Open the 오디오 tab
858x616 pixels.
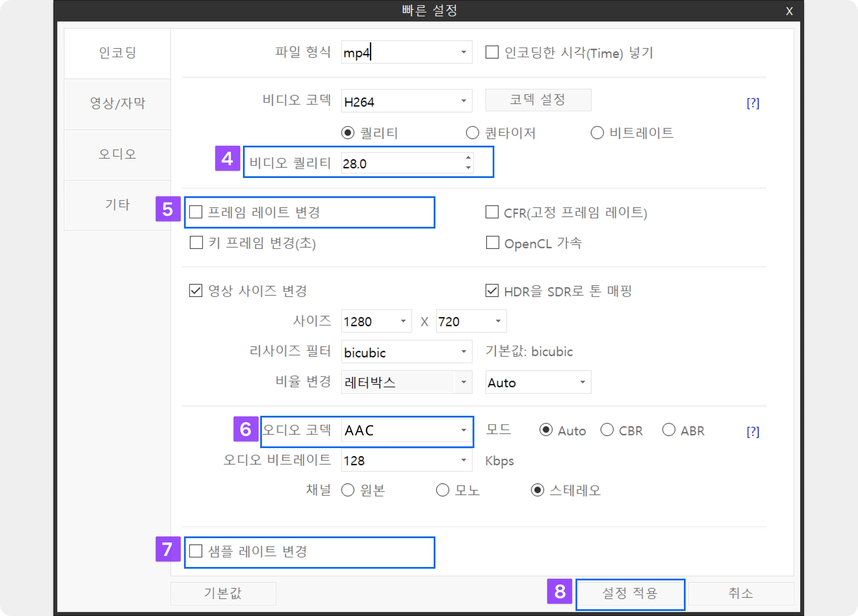(117, 154)
